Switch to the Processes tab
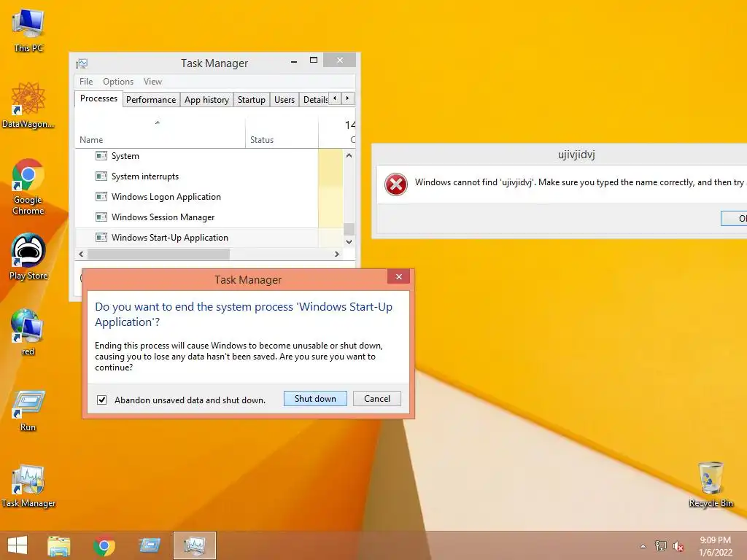The height and width of the screenshot is (560, 747). [x=98, y=98]
